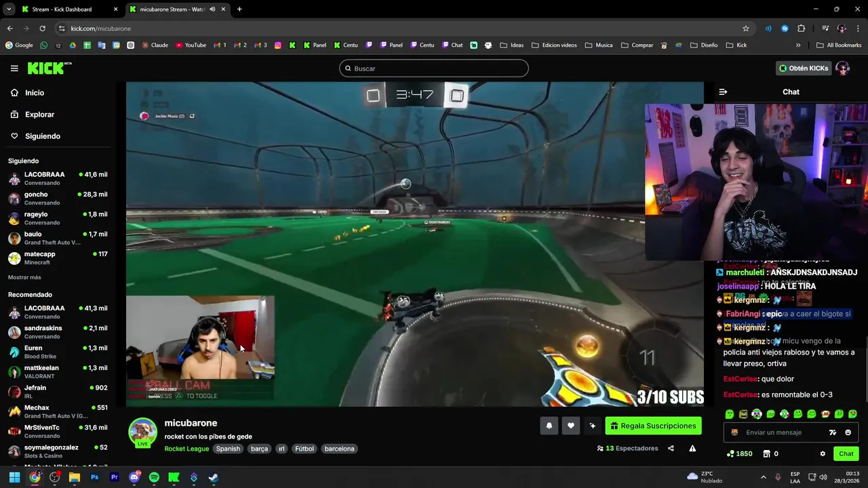
Task: Share the stream via share icon
Action: pyautogui.click(x=671, y=448)
